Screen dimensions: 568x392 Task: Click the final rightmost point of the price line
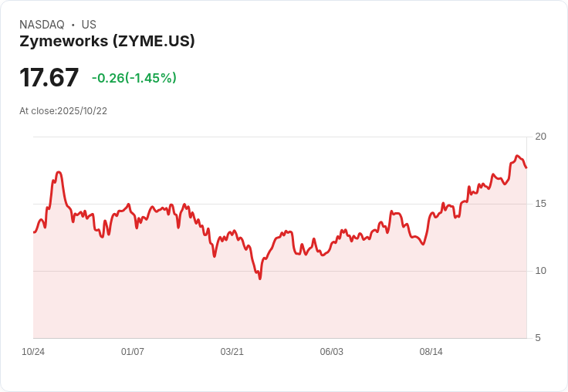point(526,167)
